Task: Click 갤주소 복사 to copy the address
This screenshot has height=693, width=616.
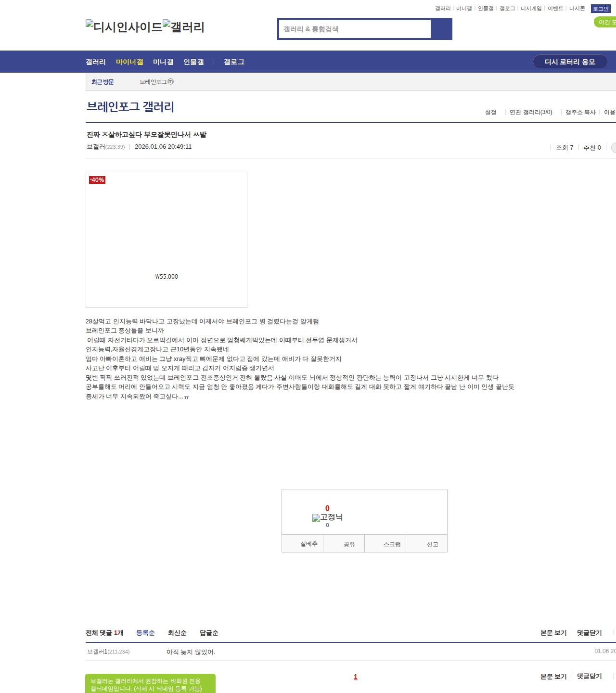Action: [580, 112]
